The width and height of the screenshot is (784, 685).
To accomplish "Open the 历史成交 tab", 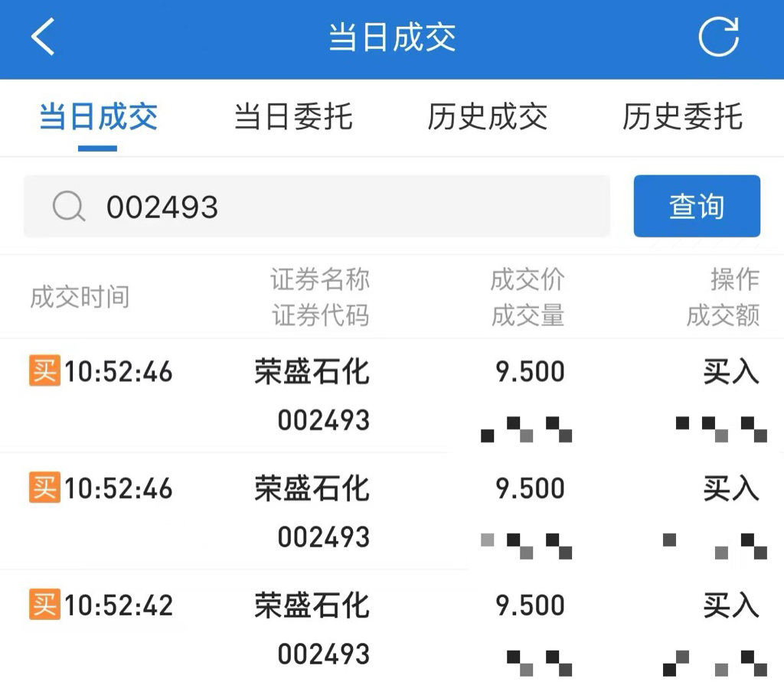I will pos(488,117).
